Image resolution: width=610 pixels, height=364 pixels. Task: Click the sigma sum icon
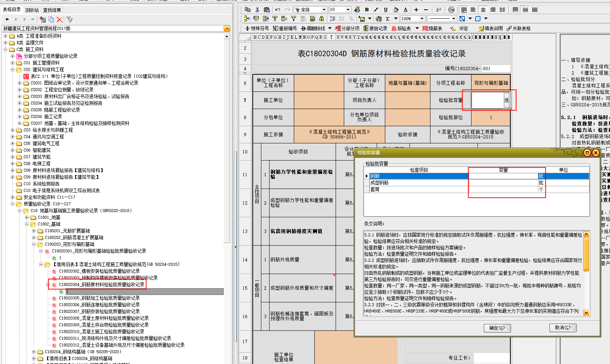click(x=388, y=19)
